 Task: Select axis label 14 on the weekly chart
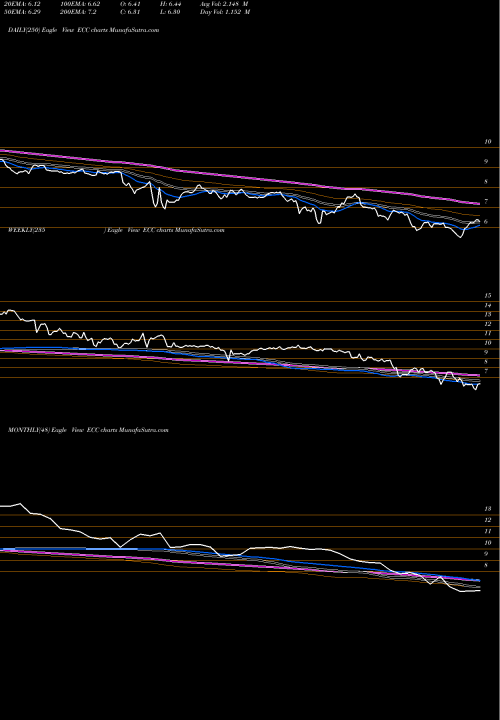[488, 305]
